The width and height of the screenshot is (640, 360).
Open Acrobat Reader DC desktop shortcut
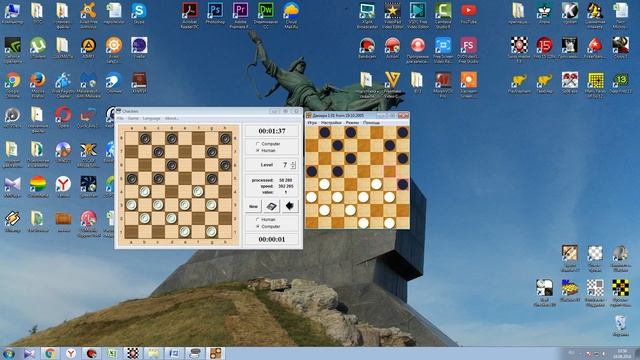(x=190, y=15)
